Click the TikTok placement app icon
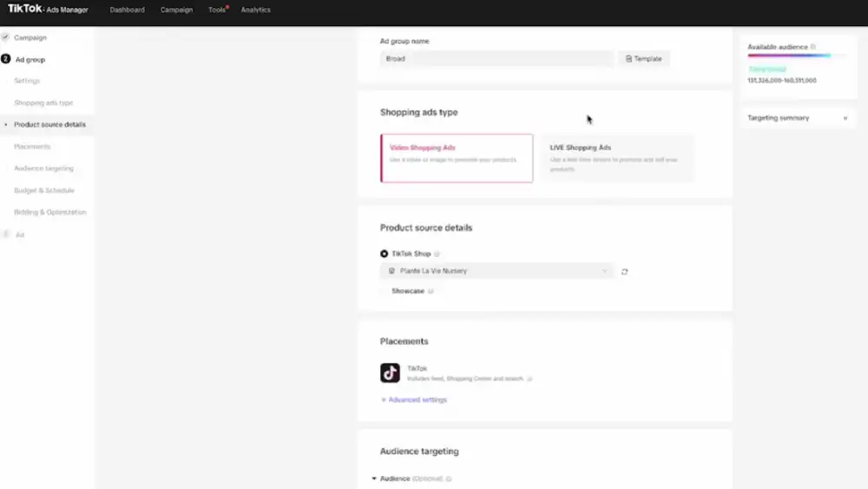The image size is (868, 489). pyautogui.click(x=390, y=373)
